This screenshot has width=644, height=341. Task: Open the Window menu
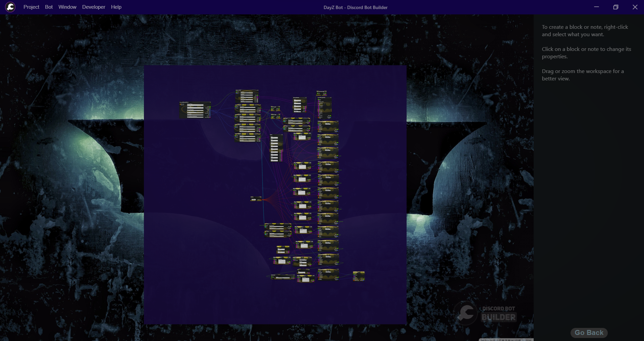(x=67, y=7)
